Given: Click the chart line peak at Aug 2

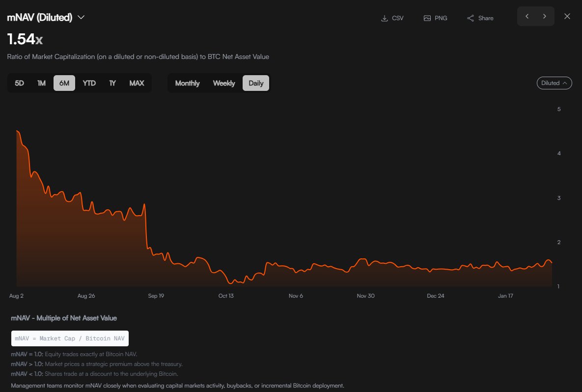Looking at the screenshot, I should 17,131.
